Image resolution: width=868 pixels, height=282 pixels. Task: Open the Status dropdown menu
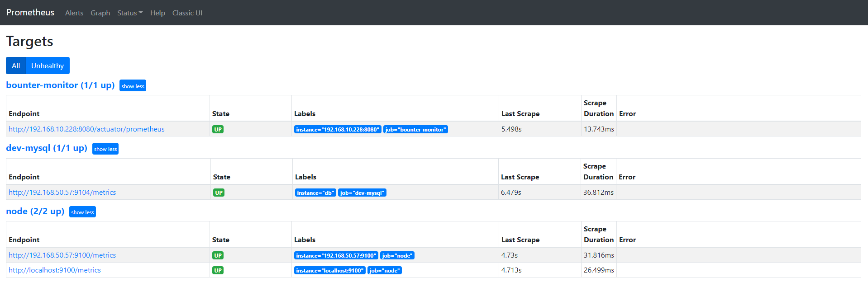pos(129,13)
